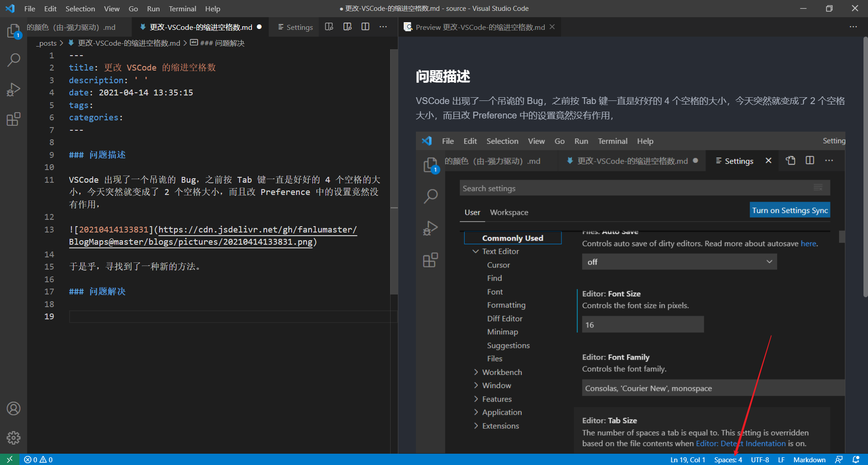Click the preview icon just left of Split Editor
The image size is (868, 465).
pyautogui.click(x=347, y=27)
